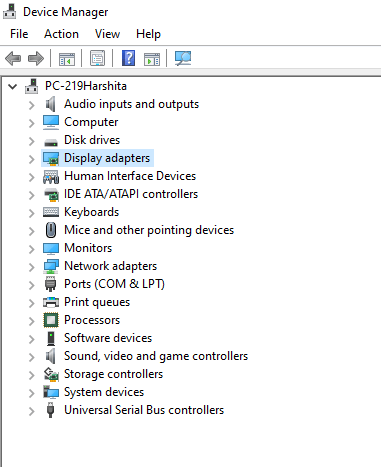Select the Human Interface Devices label

click(130, 176)
